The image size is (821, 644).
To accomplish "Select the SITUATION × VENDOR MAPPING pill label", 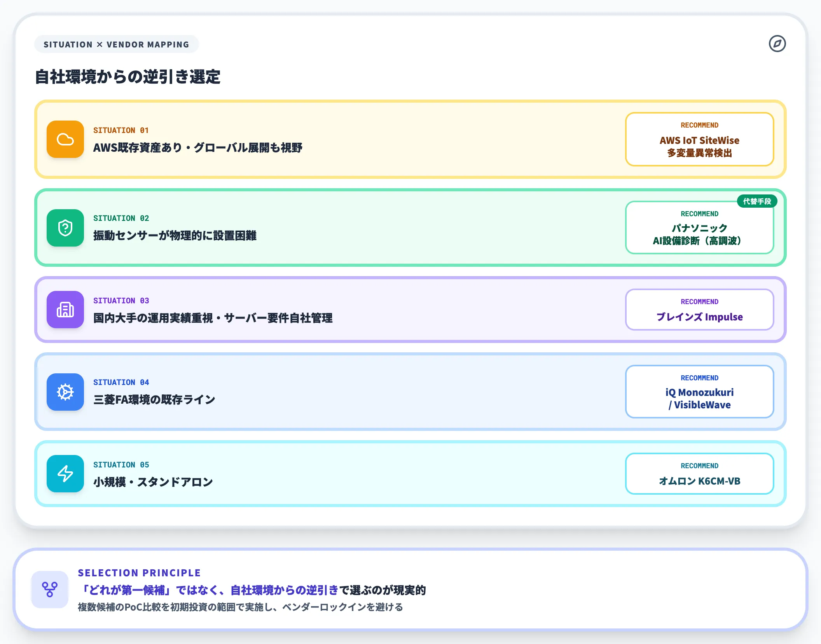I will (116, 44).
